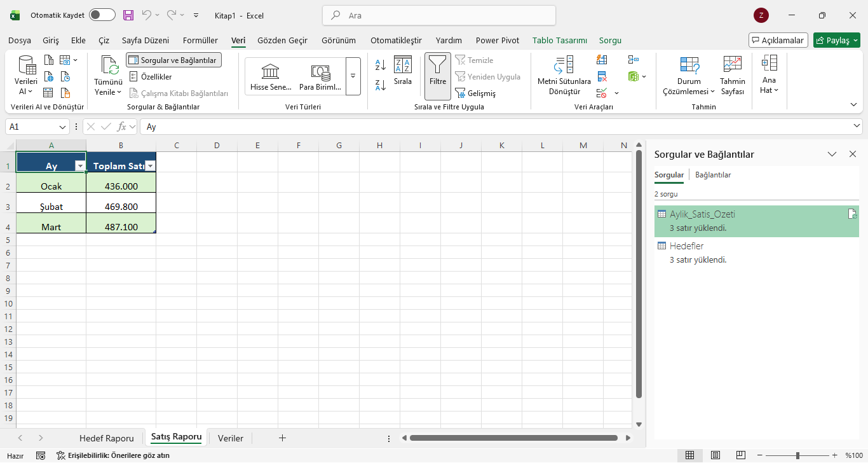Click the Name Box showing A1
868x463 pixels.
(x=37, y=127)
